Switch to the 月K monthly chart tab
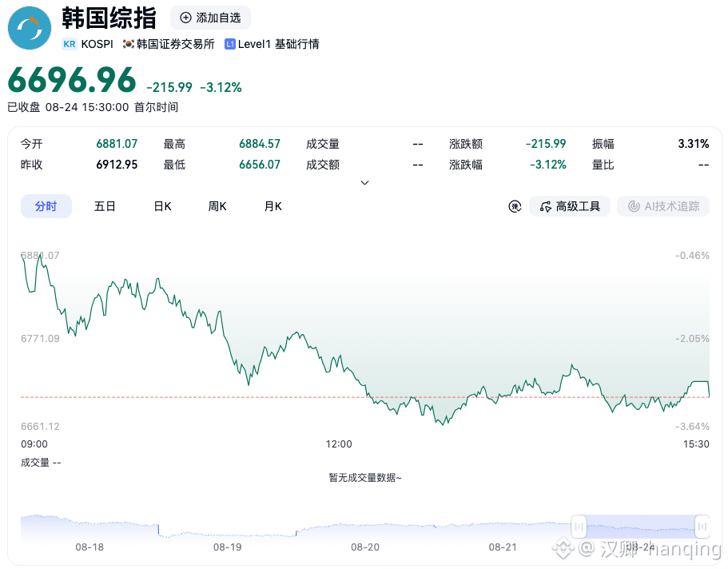The width and height of the screenshot is (728, 569). click(273, 206)
